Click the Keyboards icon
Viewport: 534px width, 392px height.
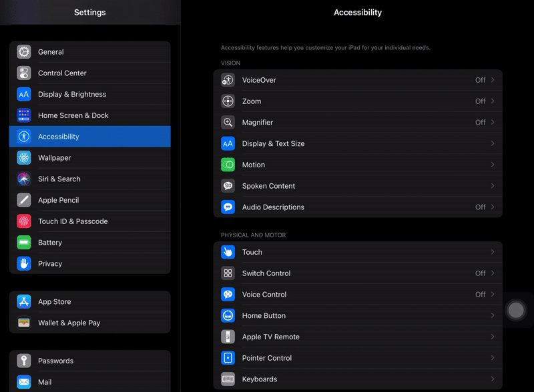(x=228, y=379)
